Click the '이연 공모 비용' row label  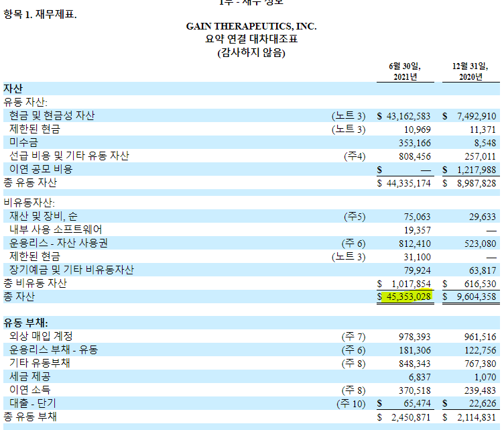(41, 169)
